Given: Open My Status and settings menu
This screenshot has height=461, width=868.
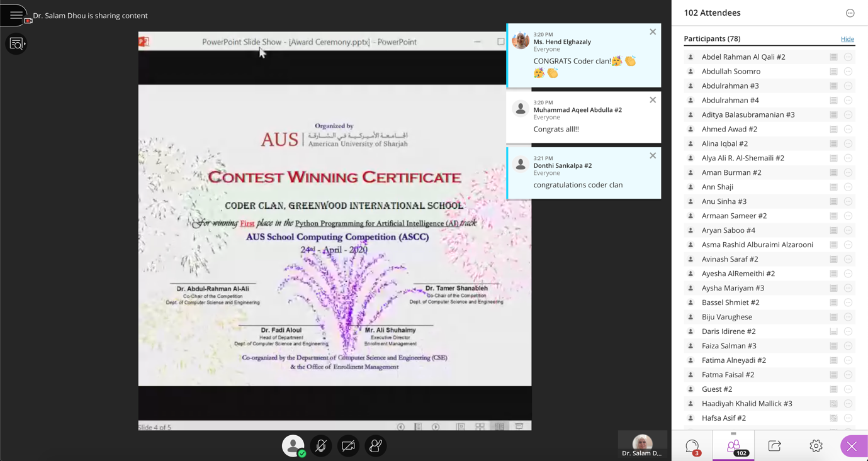Looking at the screenshot, I should click(x=293, y=446).
